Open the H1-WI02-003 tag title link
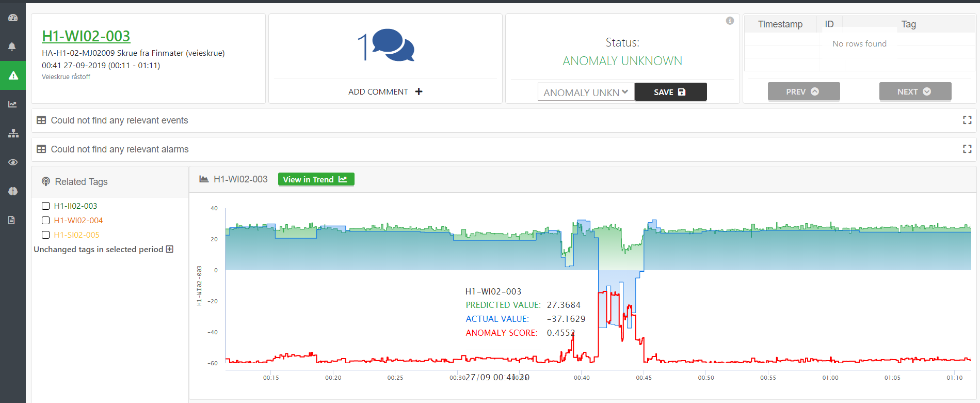This screenshot has width=980, height=403. [86, 36]
